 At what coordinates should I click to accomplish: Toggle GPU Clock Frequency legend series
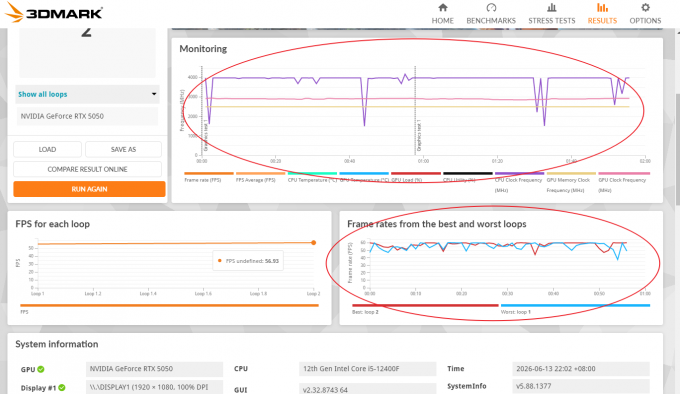click(x=624, y=182)
